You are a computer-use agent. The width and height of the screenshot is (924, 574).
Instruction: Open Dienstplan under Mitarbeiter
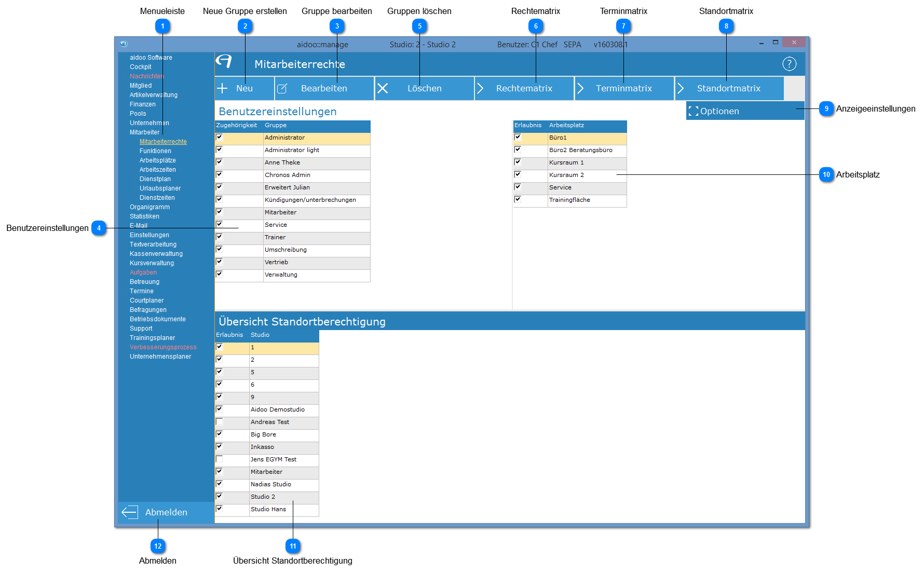(x=155, y=179)
